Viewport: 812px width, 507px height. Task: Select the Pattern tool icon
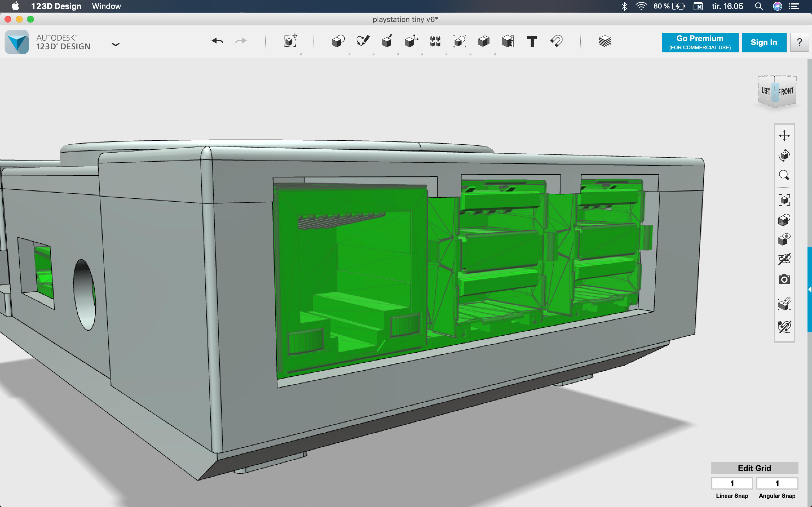point(435,41)
